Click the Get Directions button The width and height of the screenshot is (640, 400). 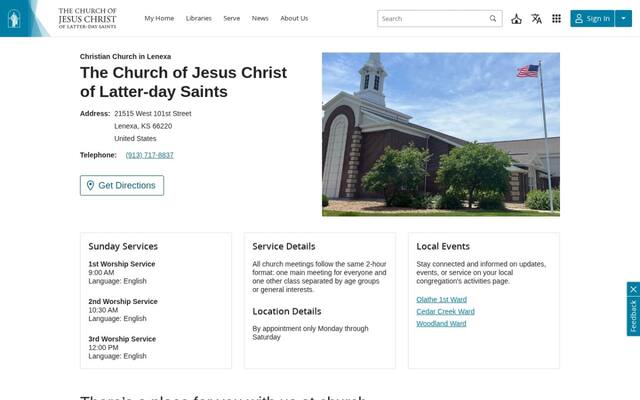[x=122, y=185]
